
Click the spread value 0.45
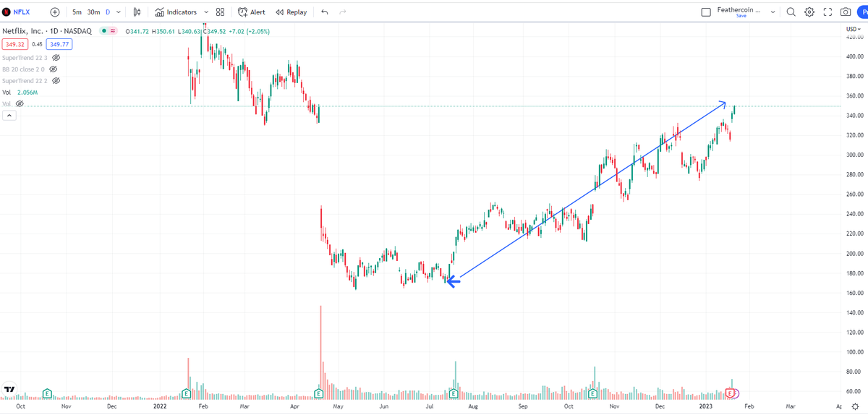click(38, 44)
